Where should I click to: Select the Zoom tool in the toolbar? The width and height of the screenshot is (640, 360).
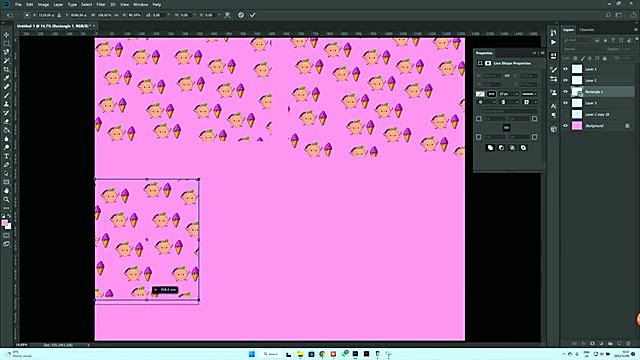(7, 200)
